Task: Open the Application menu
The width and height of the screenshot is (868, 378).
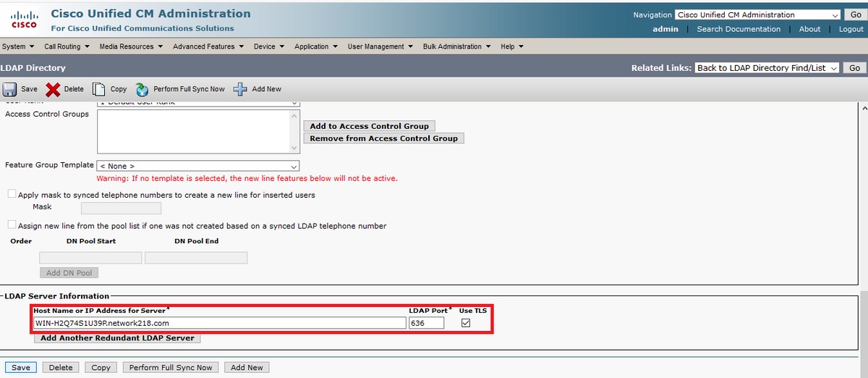Action: pos(316,46)
